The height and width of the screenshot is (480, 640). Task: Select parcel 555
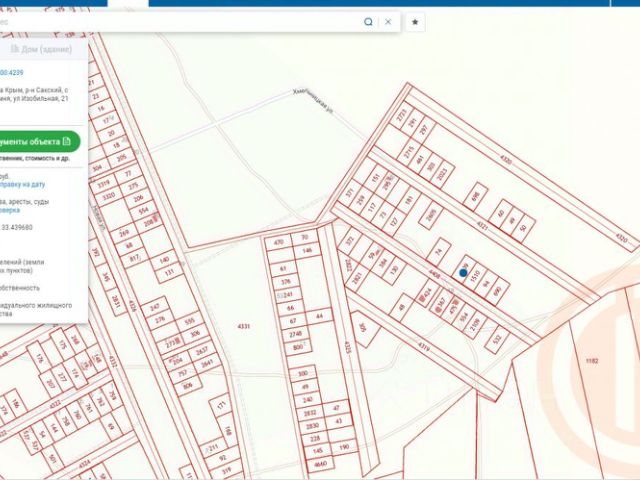[x=189, y=322]
